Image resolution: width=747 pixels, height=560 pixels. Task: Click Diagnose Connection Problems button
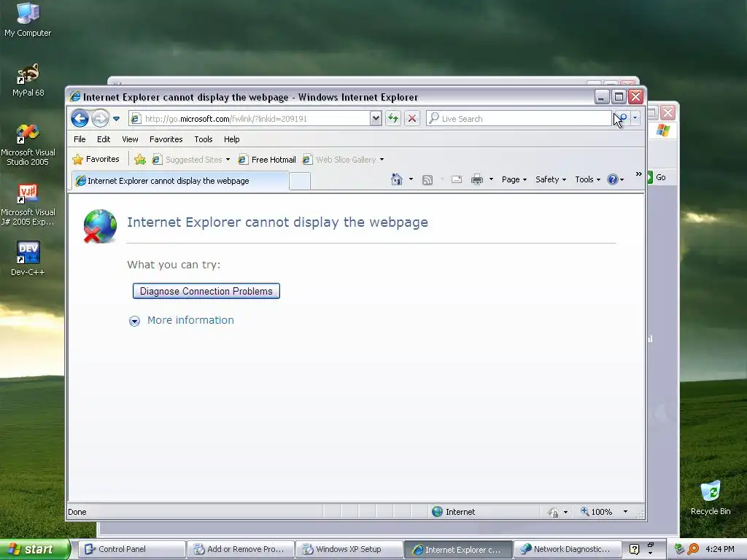point(206,291)
